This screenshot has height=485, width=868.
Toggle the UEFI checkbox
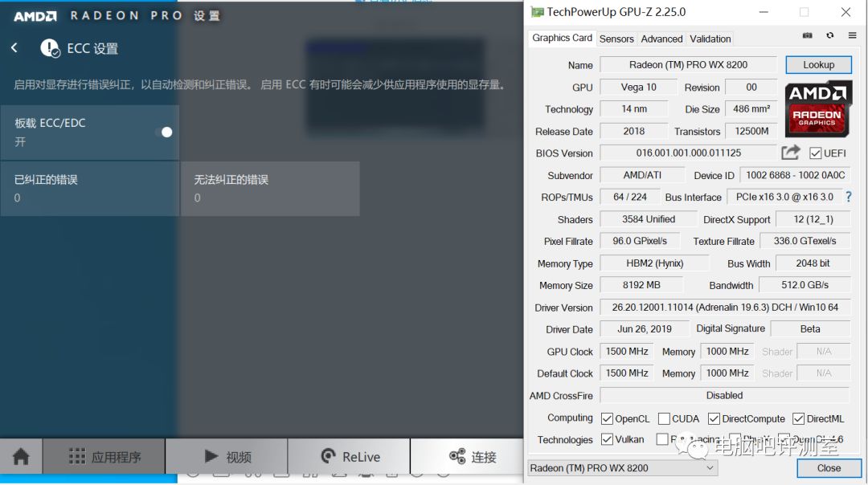coord(815,153)
